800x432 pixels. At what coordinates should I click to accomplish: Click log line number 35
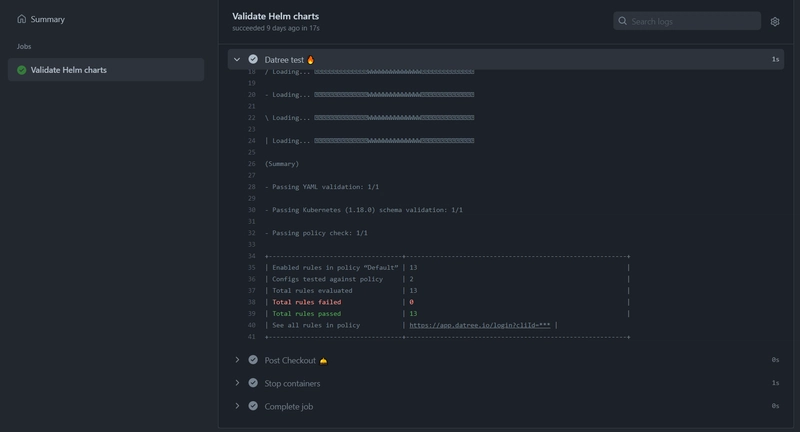coord(252,267)
